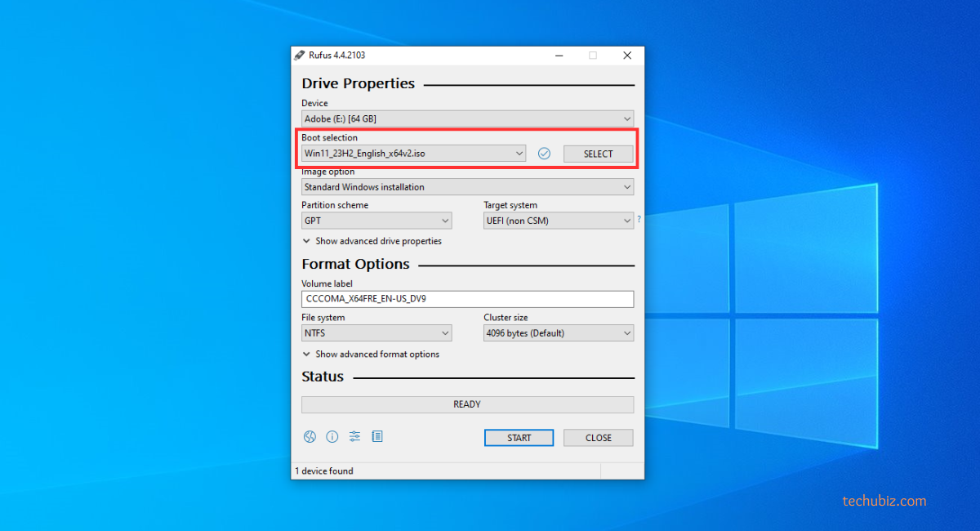Click the checkmark hash icon beside boot selection
This screenshot has height=531, width=980.
(x=545, y=154)
